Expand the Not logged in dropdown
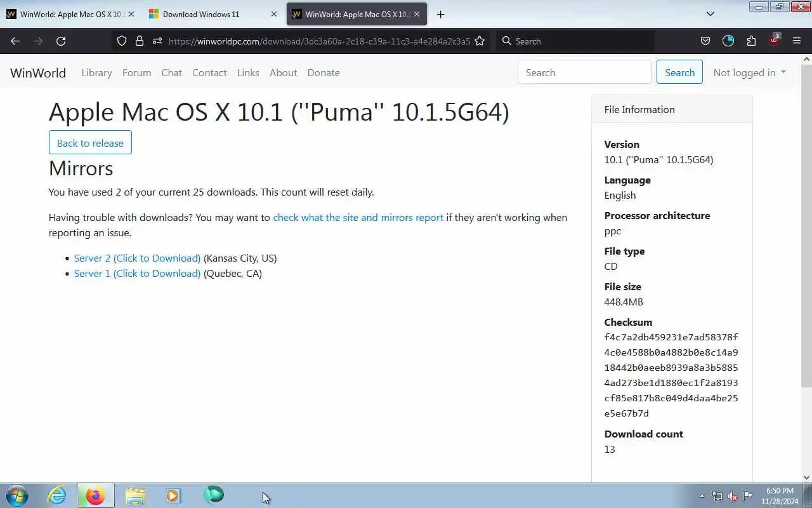Image resolution: width=812 pixels, height=508 pixels. point(749,72)
